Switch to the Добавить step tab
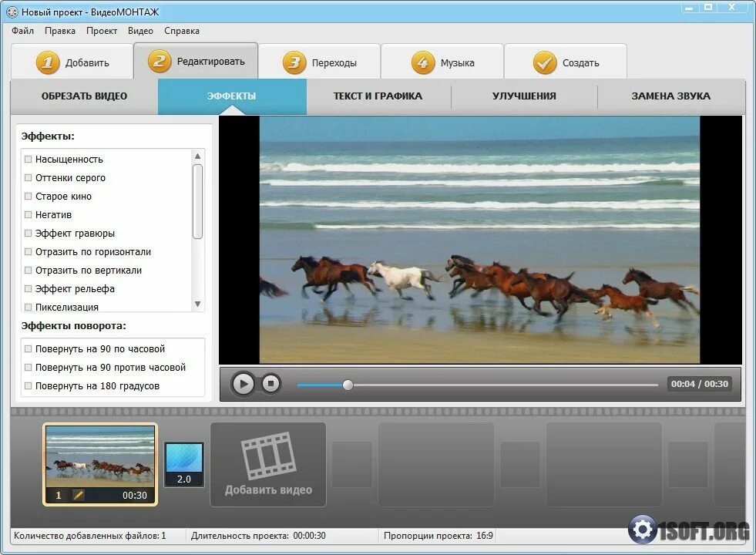756x555 pixels. click(x=72, y=62)
